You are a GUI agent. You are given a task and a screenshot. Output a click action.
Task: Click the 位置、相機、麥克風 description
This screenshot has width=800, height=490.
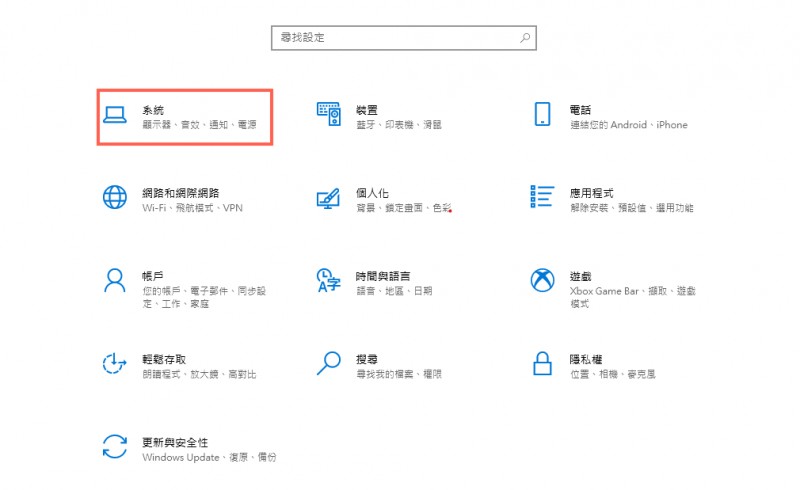point(612,374)
